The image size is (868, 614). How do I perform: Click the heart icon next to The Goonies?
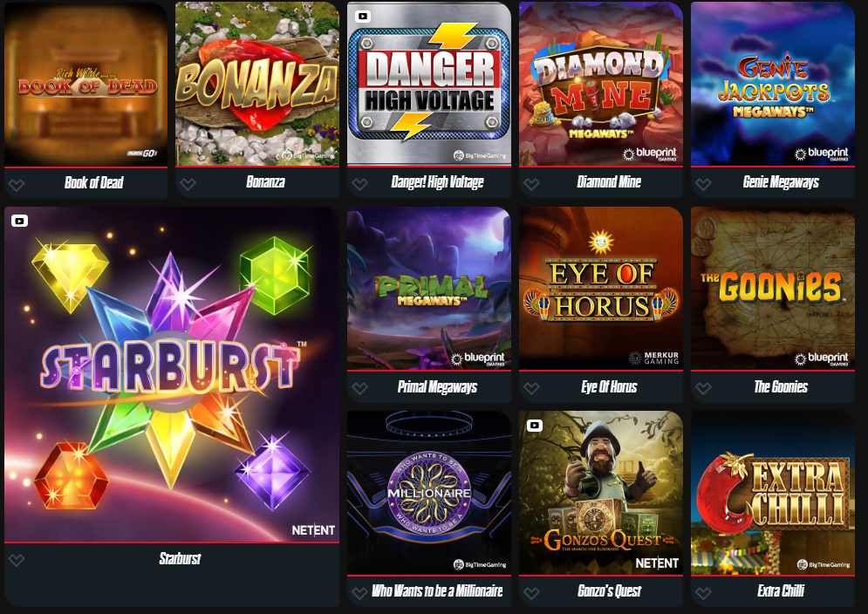click(x=704, y=389)
